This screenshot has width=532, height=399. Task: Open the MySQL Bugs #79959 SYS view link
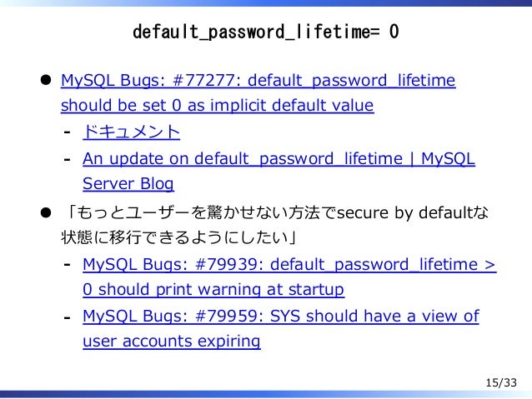pos(280,317)
